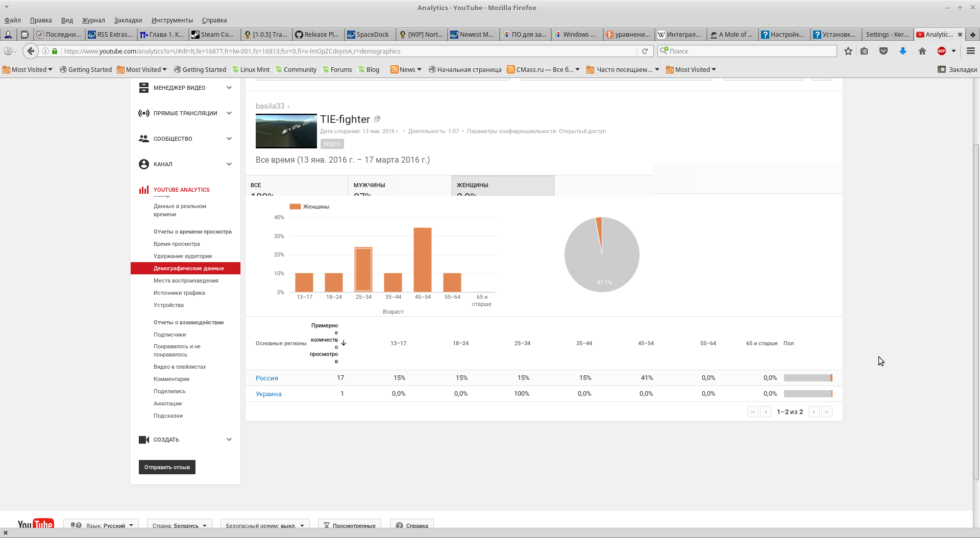The width and height of the screenshot is (980, 538).
Task: Select the ЖЕНЩИНЫ gender tab
Action: tap(503, 186)
